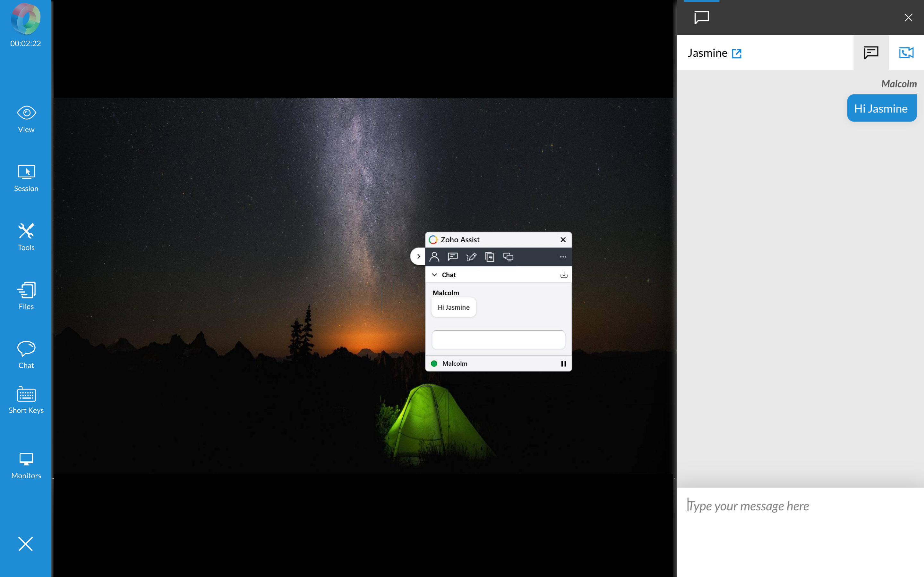The height and width of the screenshot is (577, 924).
Task: Open Jasmine's profile via the external link icon
Action: point(737,53)
